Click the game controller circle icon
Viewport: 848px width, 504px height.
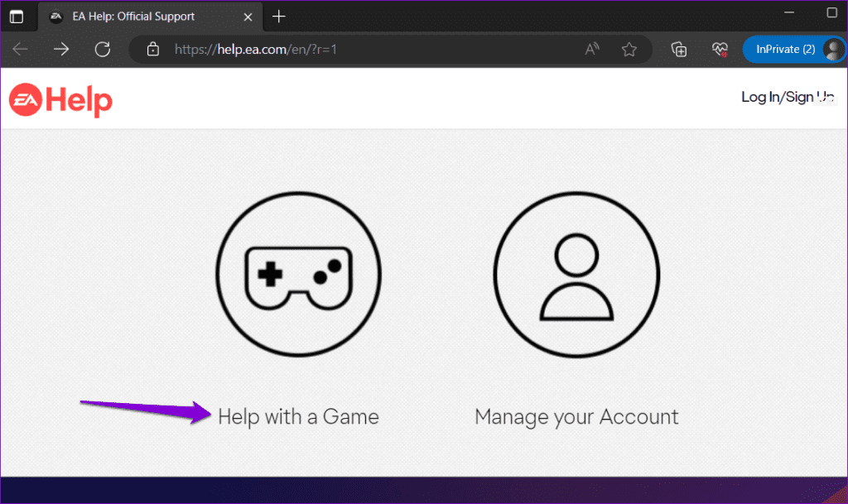298,275
